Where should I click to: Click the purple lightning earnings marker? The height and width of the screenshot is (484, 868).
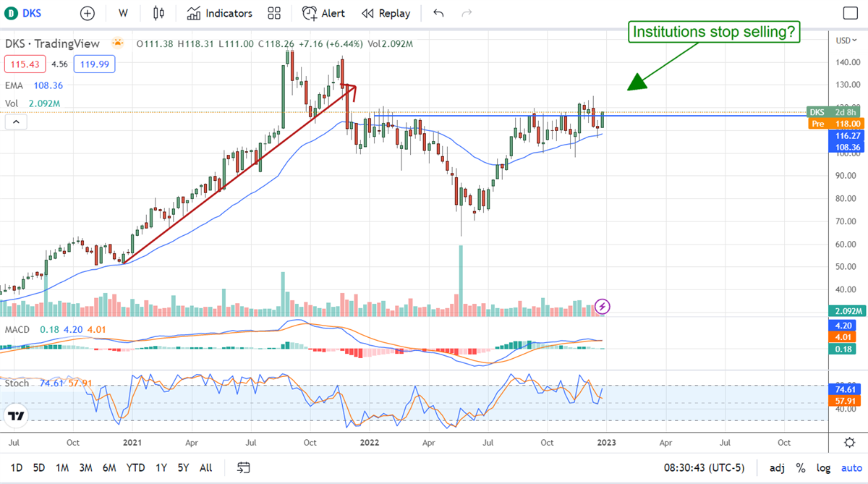coord(603,306)
